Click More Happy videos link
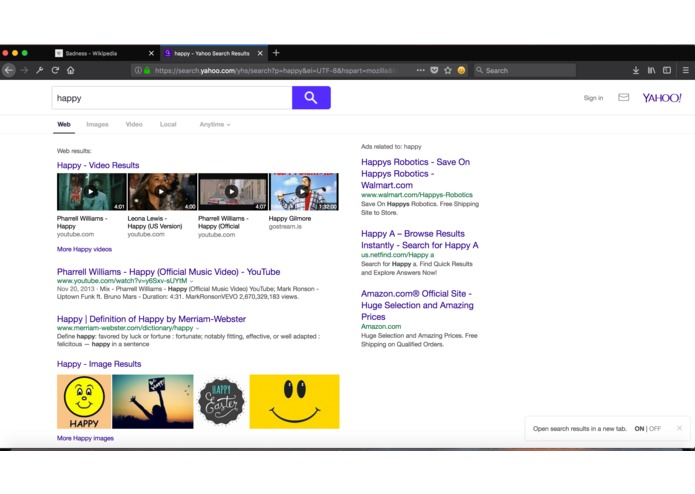Screen dimensions: 695x494 tap(84, 249)
